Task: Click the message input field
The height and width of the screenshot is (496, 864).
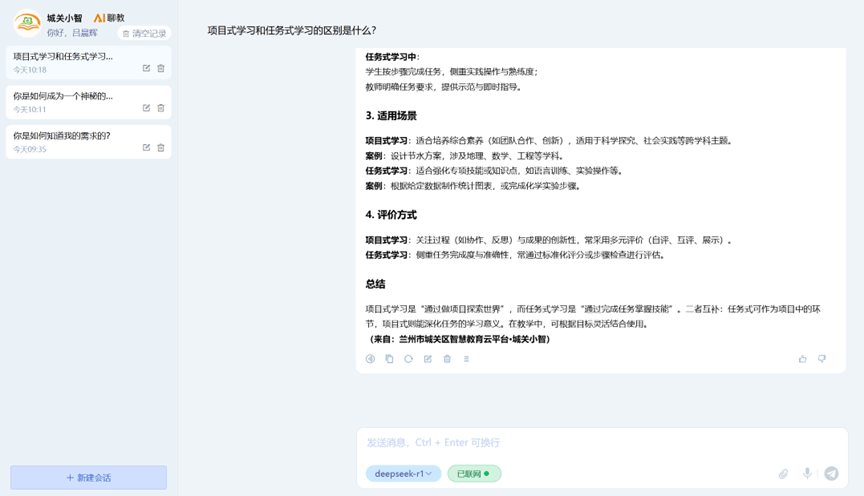Action: pos(600,443)
